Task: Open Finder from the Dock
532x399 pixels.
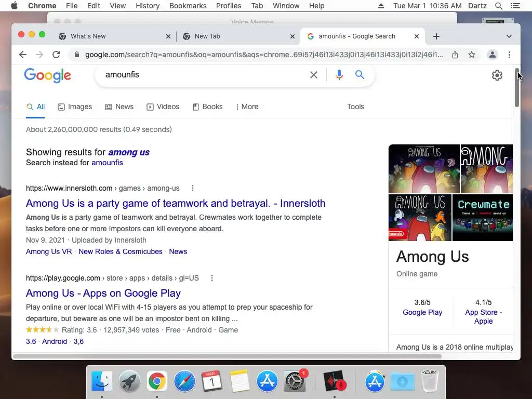Action: (102, 381)
